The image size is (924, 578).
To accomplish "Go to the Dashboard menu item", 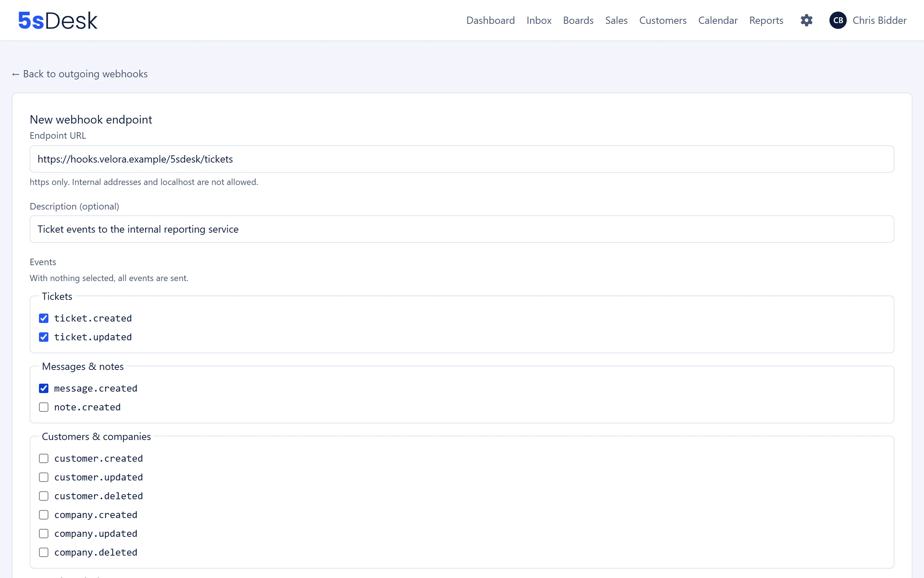I will coord(490,20).
